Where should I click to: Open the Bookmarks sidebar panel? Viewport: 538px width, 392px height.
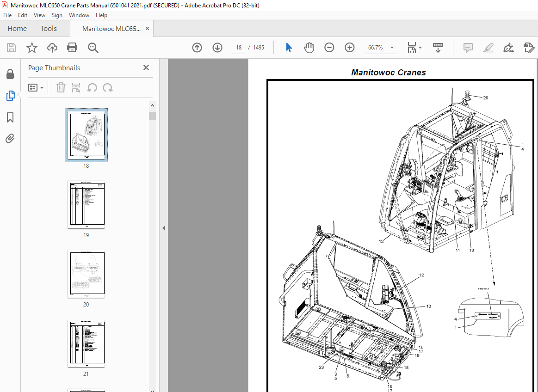click(x=10, y=117)
